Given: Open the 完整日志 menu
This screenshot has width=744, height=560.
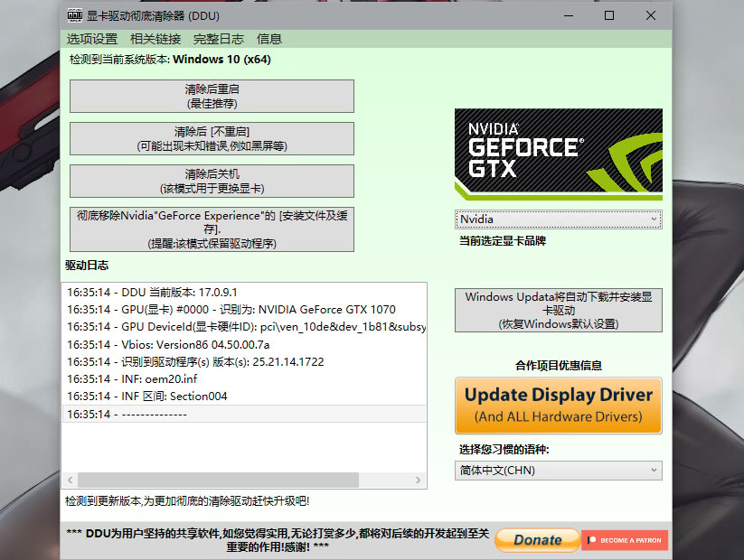Looking at the screenshot, I should click(219, 39).
